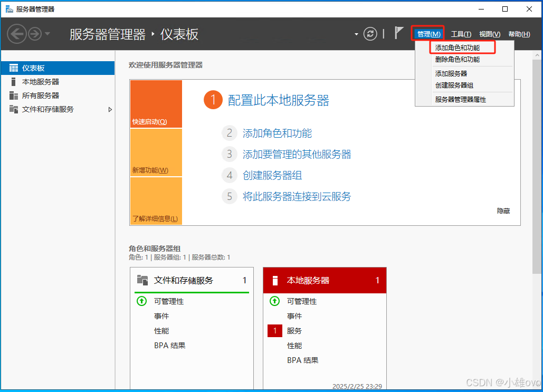
Task: Click the 添加要管理的其他服务器 link
Action: (297, 154)
